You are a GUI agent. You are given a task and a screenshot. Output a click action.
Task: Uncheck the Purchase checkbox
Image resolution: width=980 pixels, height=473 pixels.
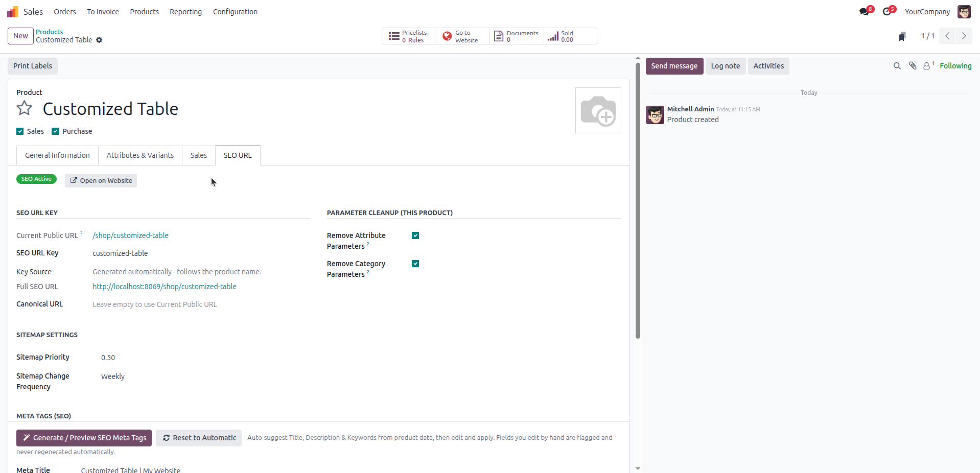click(x=55, y=131)
